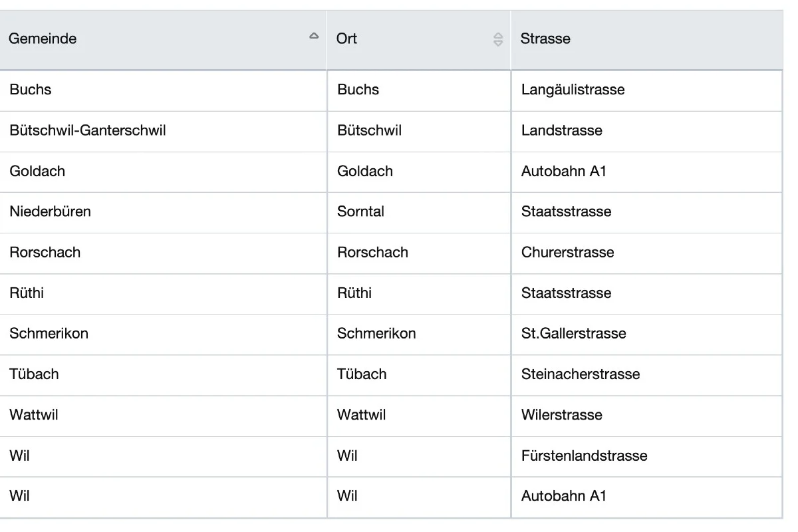Sort table by Ort column header
This screenshot has height=532, width=798.
(x=419, y=39)
